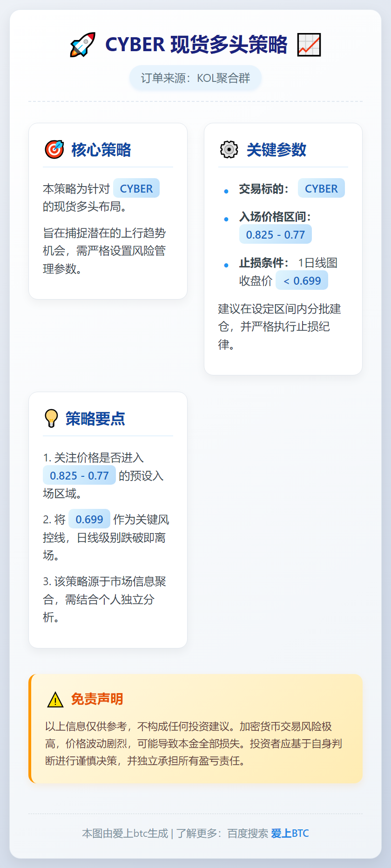391x868 pixels.
Task: Click the 订单来源：KOL聚合群 badge
Action: click(x=195, y=78)
